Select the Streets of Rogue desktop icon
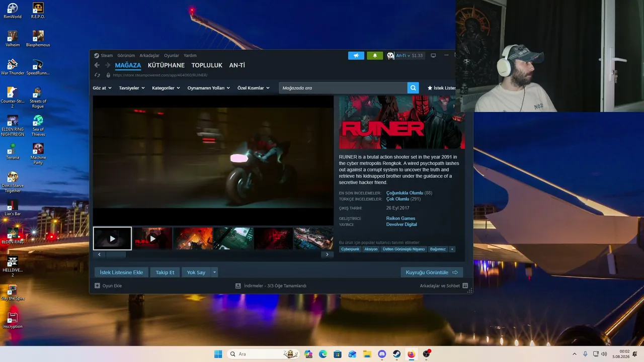The image size is (644, 362). [x=38, y=98]
